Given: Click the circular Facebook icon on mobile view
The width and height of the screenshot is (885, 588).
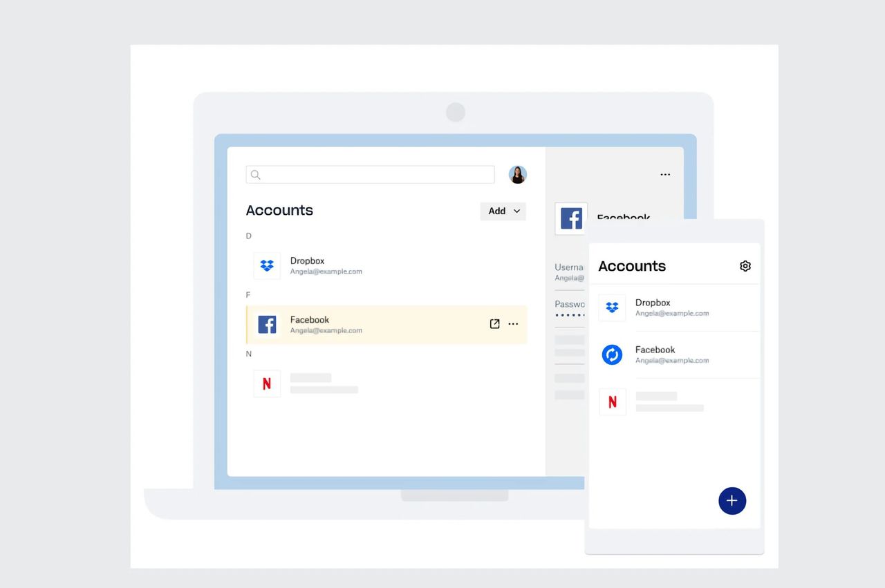Looking at the screenshot, I should tap(612, 354).
